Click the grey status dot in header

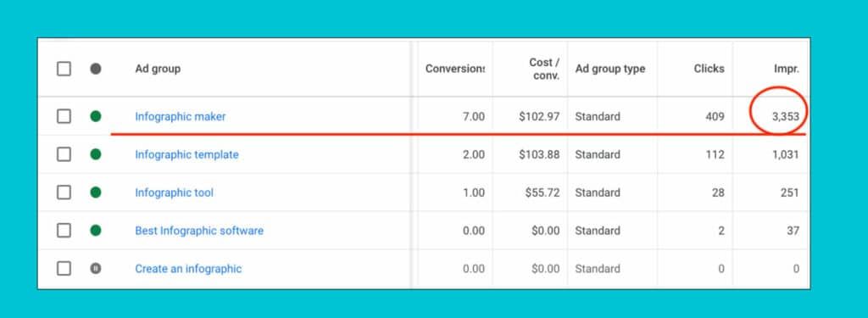pyautogui.click(x=96, y=69)
